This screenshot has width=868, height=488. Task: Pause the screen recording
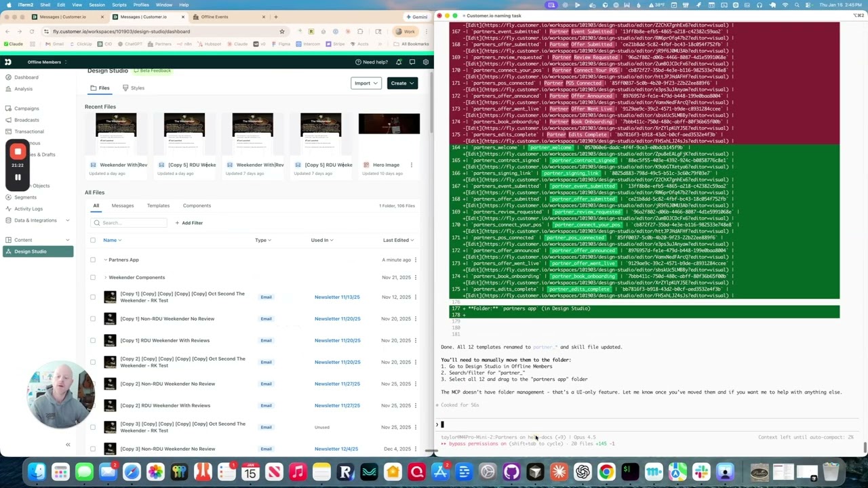[18, 178]
